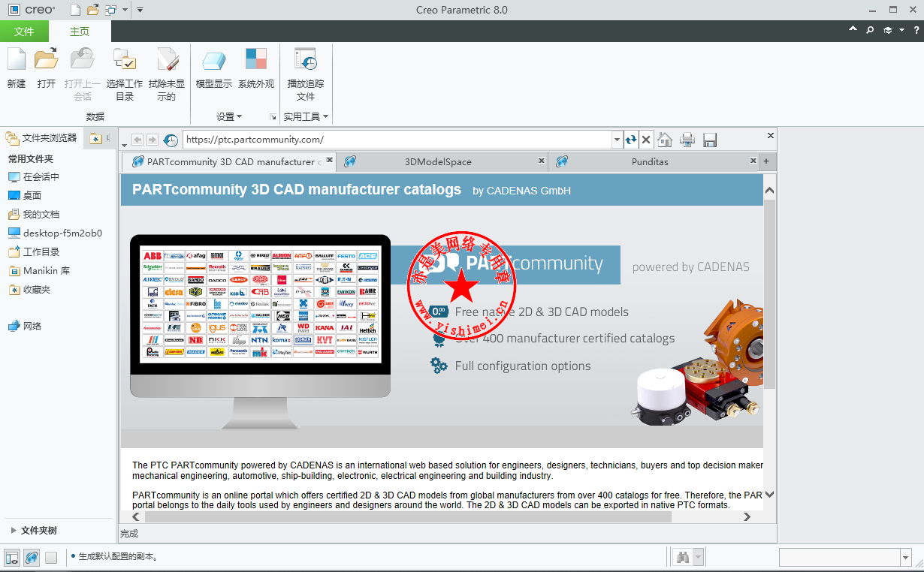The image size is (924, 572).
Task: Click the PARTcommunity logo banner on the web page
Action: click(505, 264)
